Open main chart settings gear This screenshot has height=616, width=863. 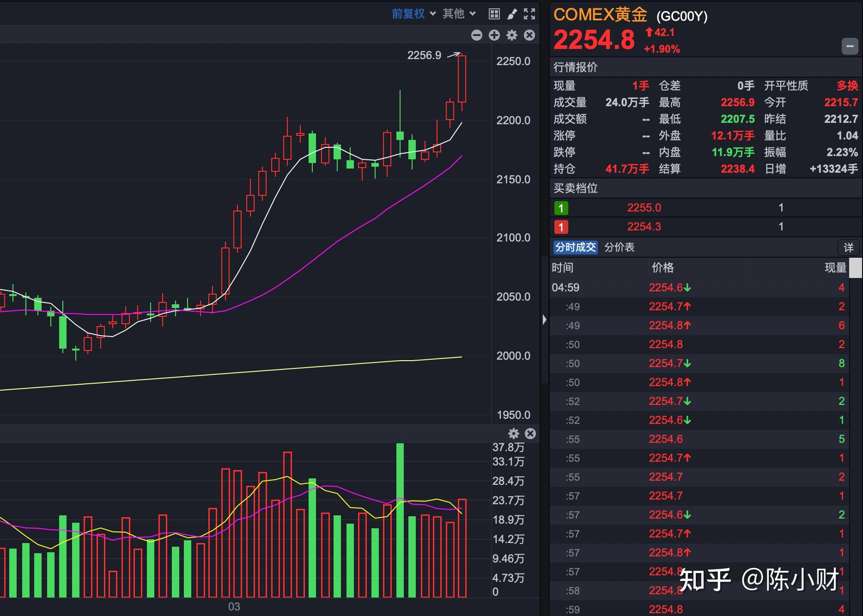512,35
